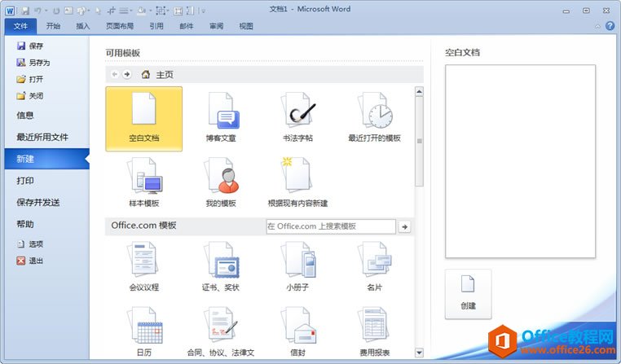The image size is (621, 364).
Task: Collapse the ribbon with the chevron icon
Action: coord(597,27)
